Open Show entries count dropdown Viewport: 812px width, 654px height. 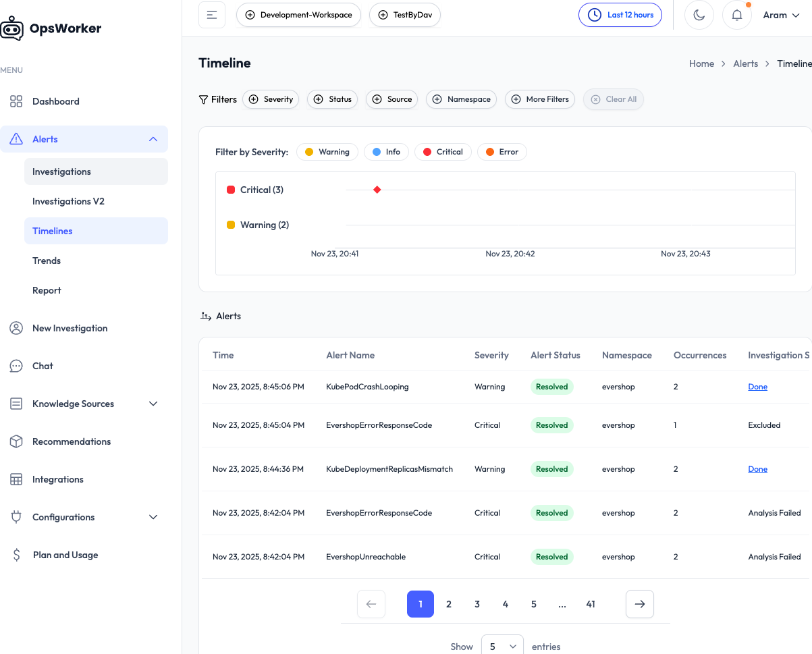pyautogui.click(x=502, y=647)
